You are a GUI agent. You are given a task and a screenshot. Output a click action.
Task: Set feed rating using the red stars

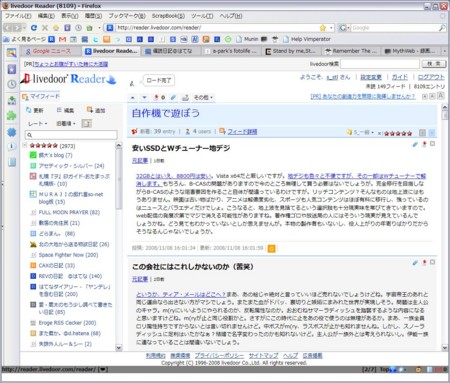click(x=398, y=134)
